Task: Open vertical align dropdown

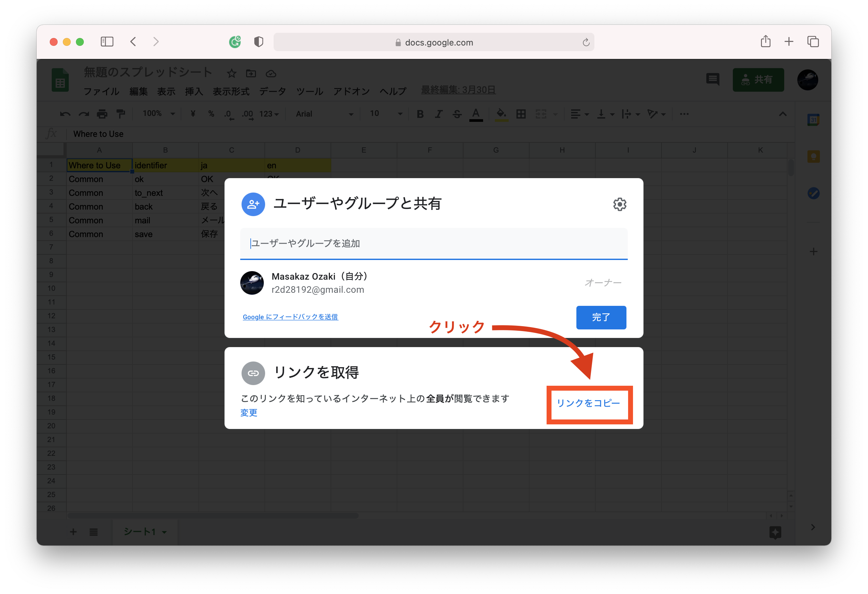Action: click(605, 114)
